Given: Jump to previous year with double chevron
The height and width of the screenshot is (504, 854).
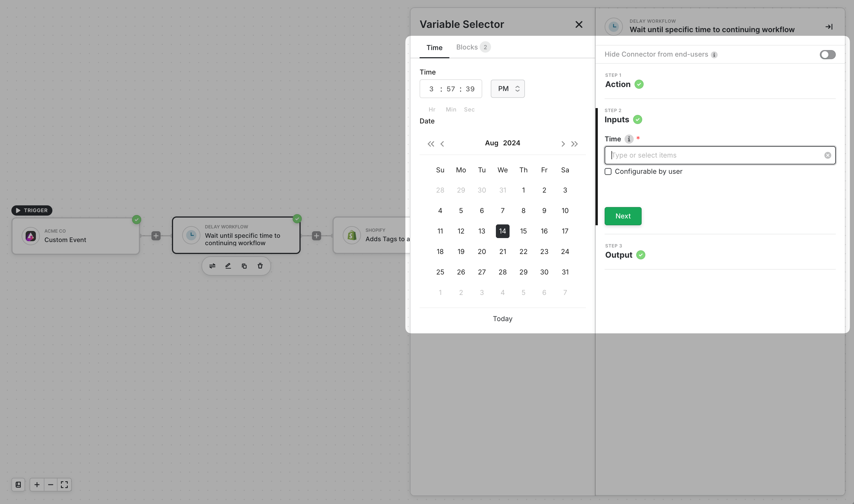Looking at the screenshot, I should [x=431, y=144].
